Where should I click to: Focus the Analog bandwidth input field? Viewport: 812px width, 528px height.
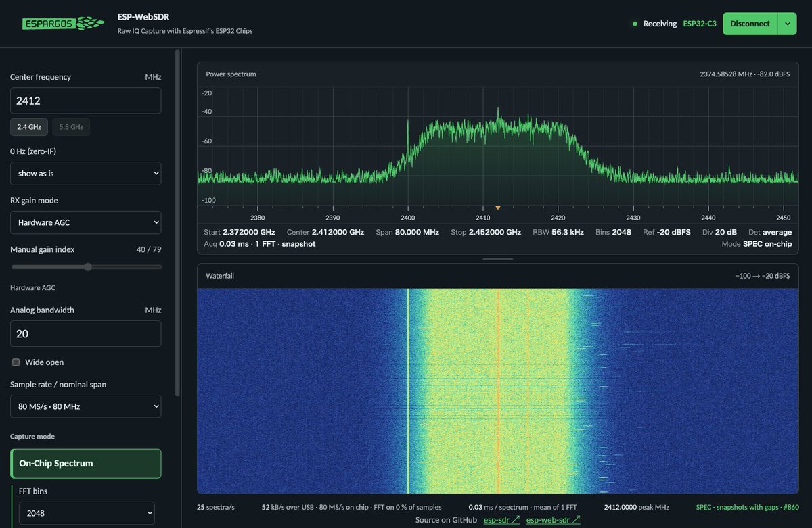(x=86, y=334)
